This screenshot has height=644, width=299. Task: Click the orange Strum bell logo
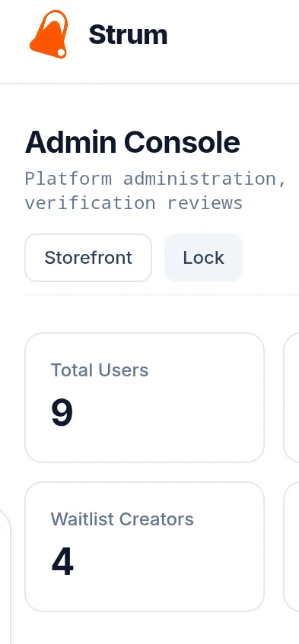pos(49,34)
